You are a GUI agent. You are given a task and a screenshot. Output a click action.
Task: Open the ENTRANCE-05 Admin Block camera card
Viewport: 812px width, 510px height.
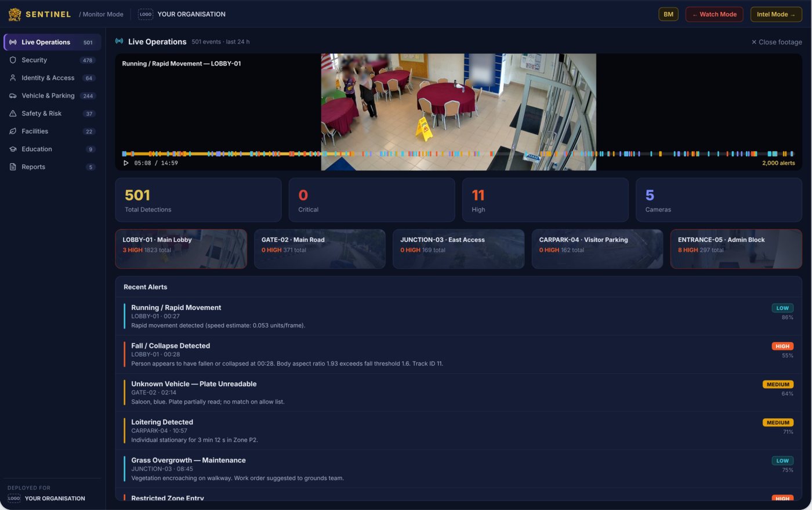(736, 249)
